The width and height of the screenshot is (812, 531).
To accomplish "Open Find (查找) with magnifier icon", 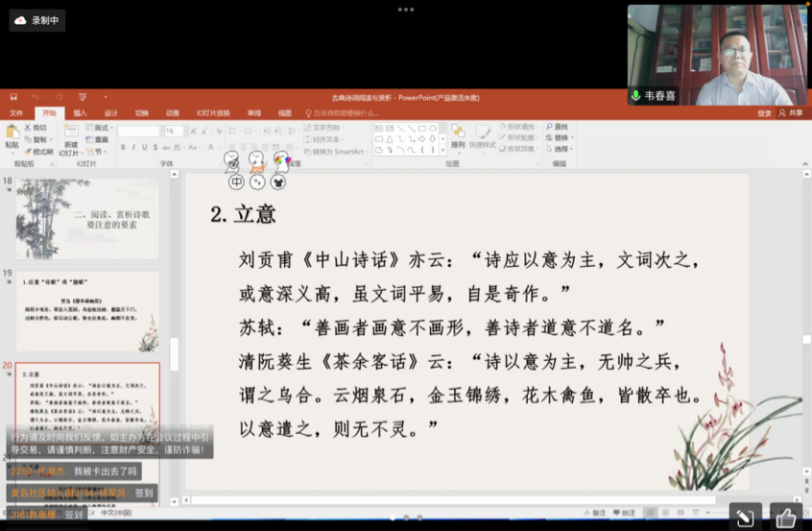I will (557, 127).
